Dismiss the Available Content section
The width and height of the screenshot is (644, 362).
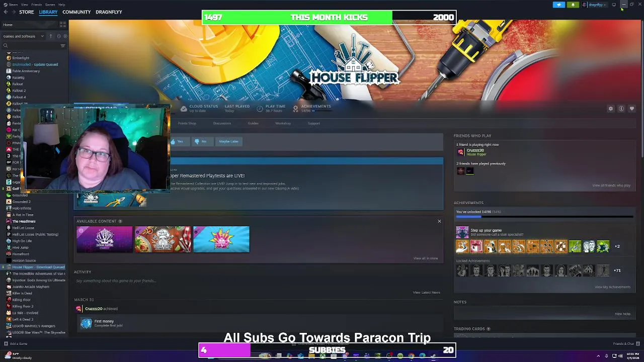coord(439,221)
